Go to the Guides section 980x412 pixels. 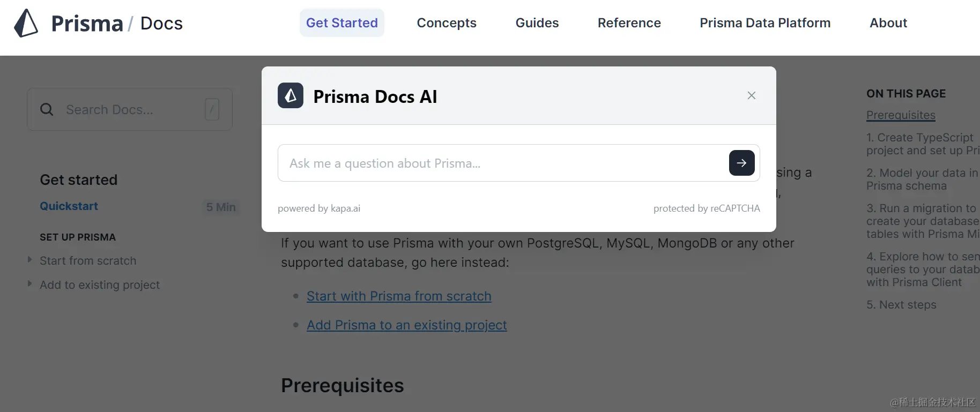(x=537, y=23)
